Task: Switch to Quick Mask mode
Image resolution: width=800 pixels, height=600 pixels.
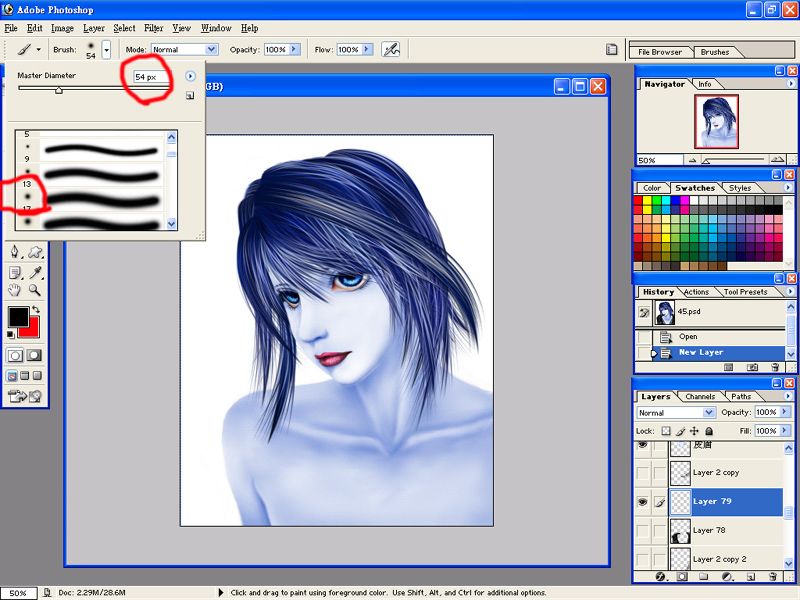Action: [35, 356]
